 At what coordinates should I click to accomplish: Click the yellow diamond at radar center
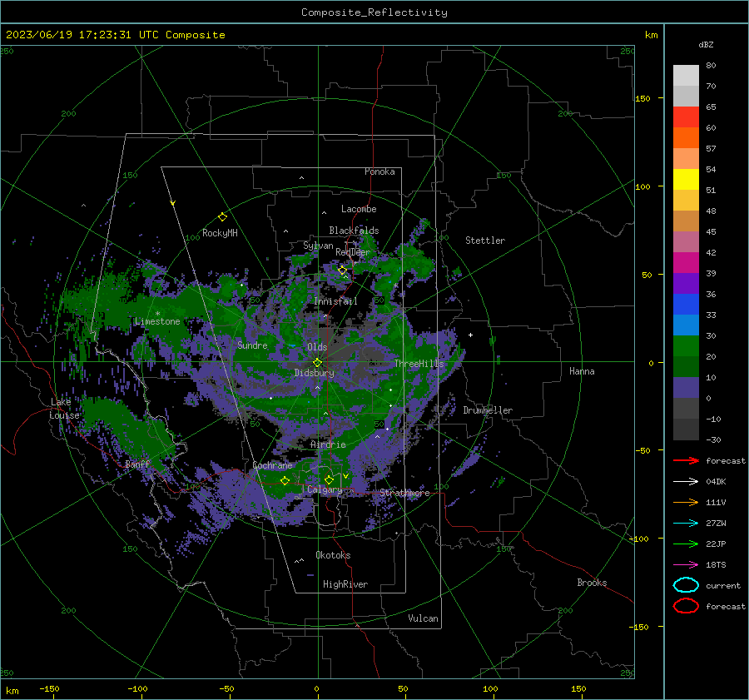coord(317,363)
